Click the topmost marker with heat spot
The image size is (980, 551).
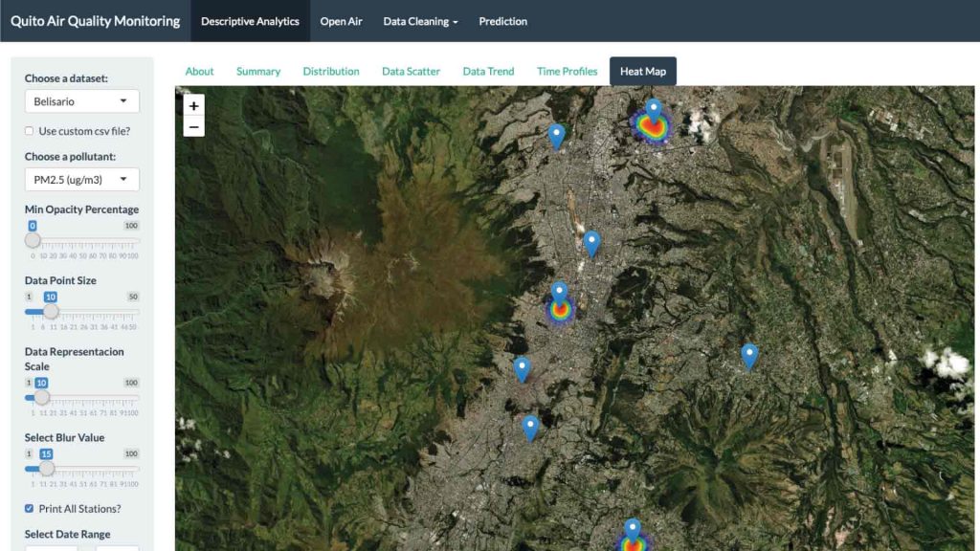653,111
